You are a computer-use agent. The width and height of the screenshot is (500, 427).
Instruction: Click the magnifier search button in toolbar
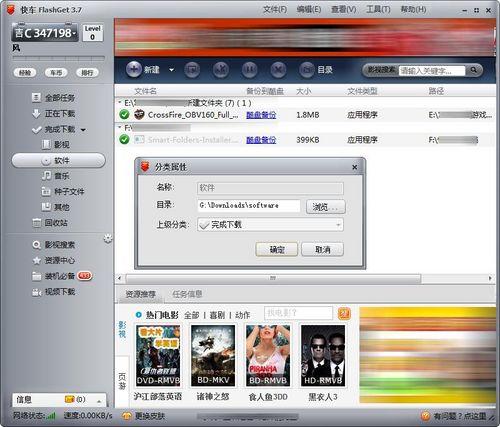point(473,70)
